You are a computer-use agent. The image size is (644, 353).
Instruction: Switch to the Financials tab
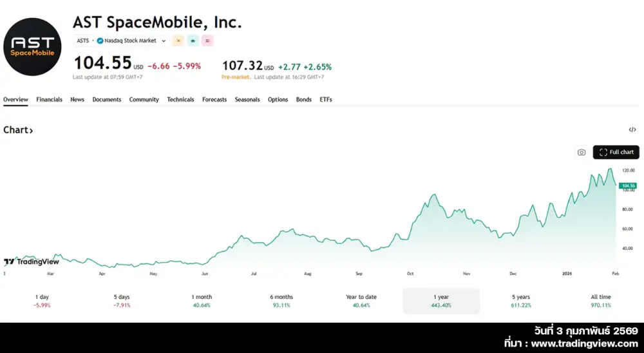pyautogui.click(x=49, y=100)
